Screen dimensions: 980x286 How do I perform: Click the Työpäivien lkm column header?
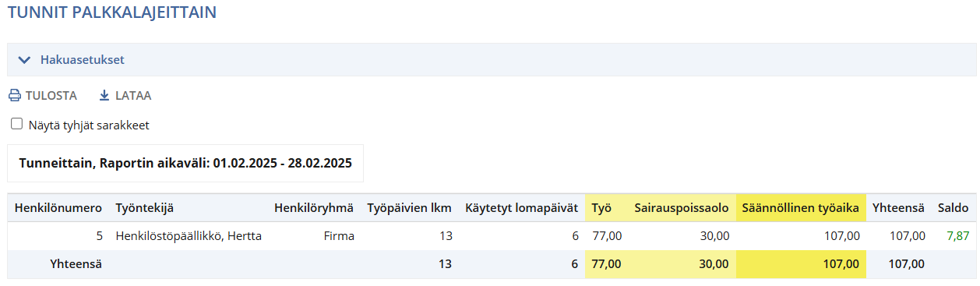[410, 208]
